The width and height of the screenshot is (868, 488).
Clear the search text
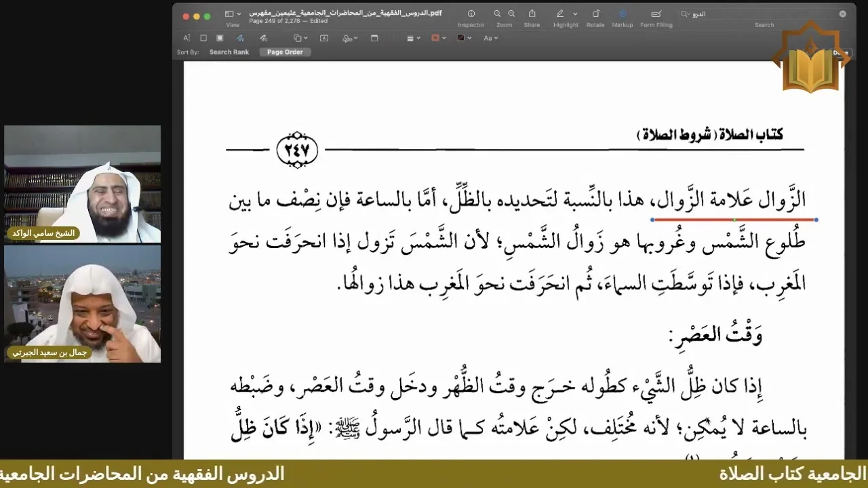coord(842,14)
